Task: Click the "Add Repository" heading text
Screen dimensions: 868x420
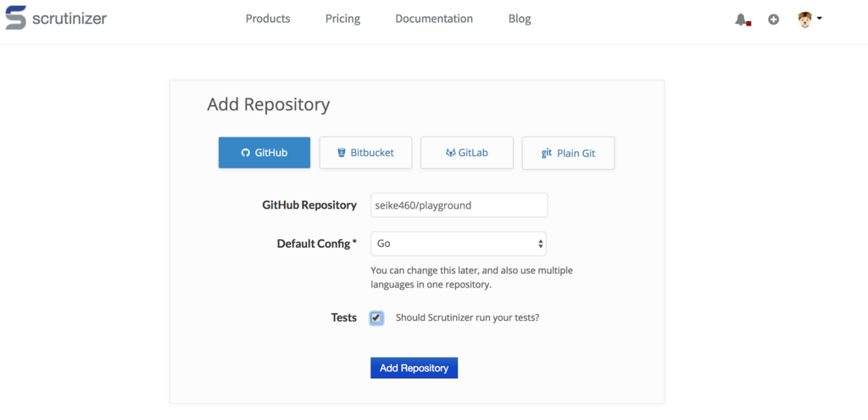Action: (x=269, y=104)
